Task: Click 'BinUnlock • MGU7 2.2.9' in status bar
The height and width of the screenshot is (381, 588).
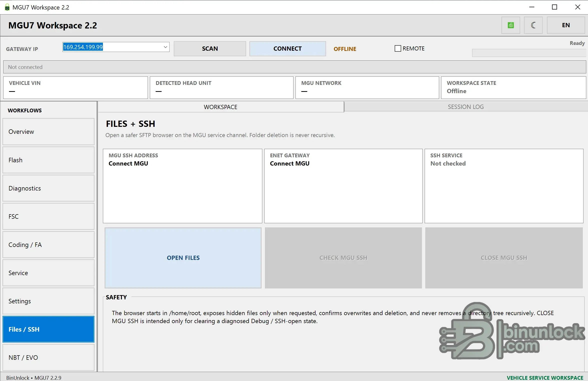Action: [34, 378]
